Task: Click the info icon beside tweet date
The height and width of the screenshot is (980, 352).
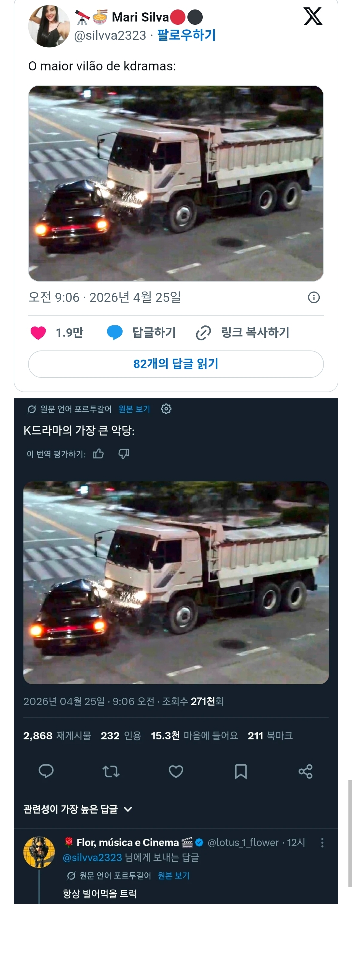Action: click(x=314, y=297)
